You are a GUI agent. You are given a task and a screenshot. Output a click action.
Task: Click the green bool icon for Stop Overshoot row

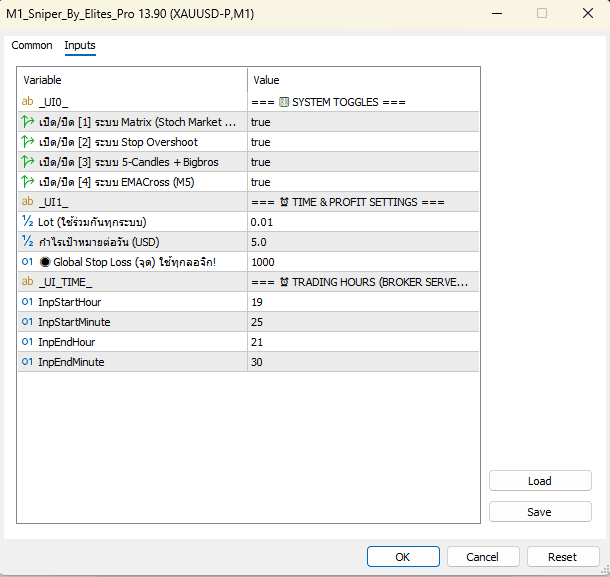click(28, 142)
